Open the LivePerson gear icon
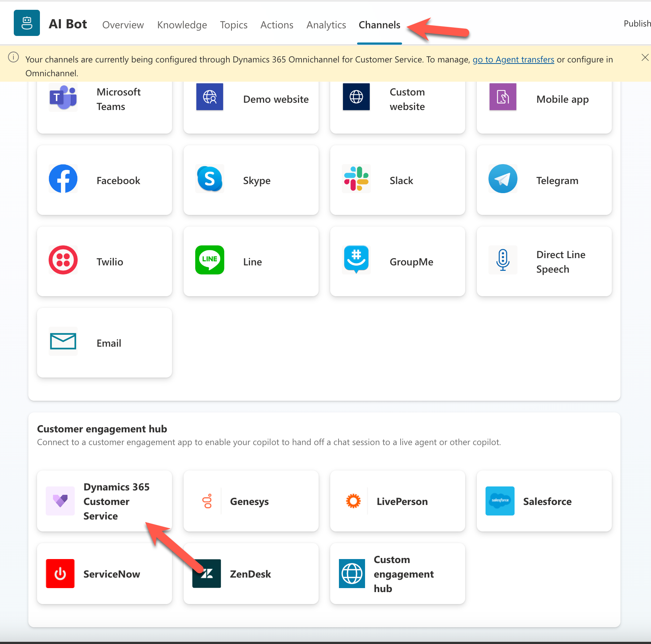This screenshot has width=651, height=644. coord(353,501)
